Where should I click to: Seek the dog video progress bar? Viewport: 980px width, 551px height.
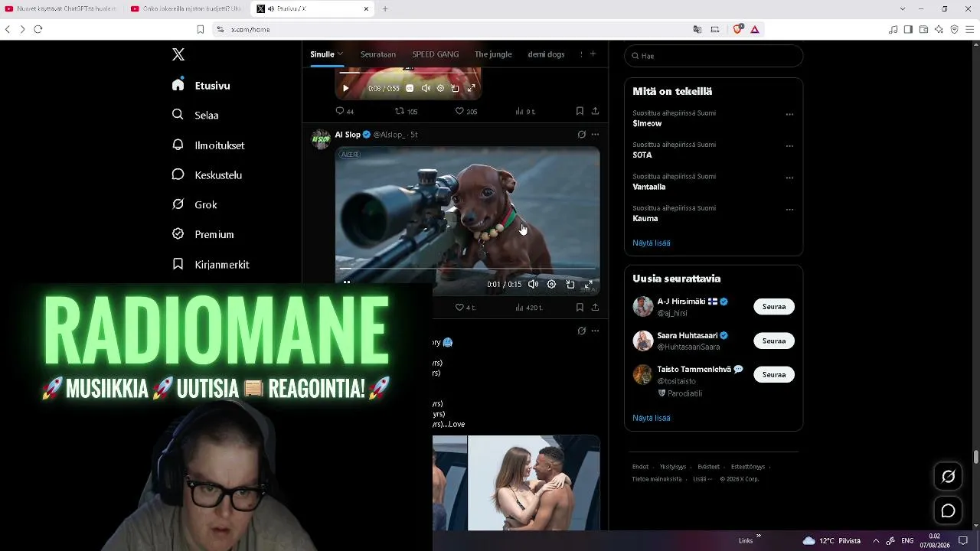click(x=467, y=269)
